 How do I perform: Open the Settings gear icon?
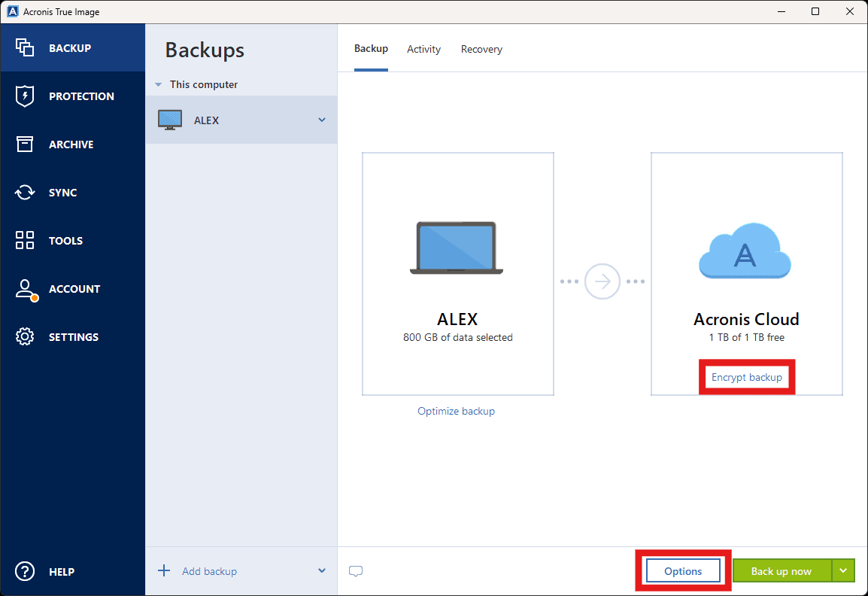[x=25, y=337]
